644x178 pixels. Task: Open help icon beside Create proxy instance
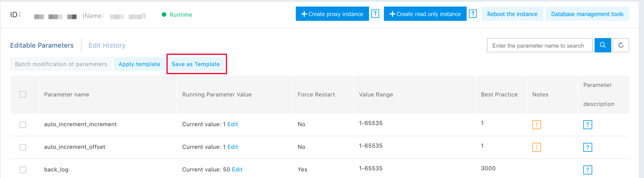point(375,14)
